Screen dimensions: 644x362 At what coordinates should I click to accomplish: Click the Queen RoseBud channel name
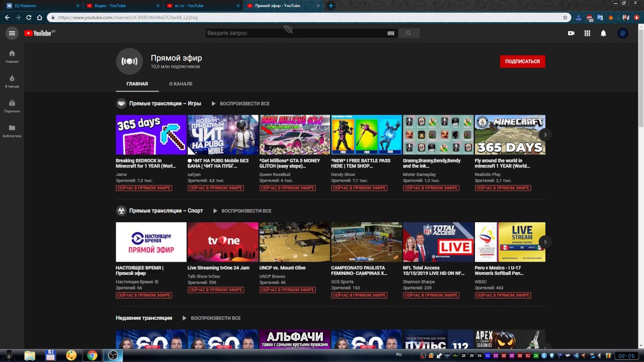pos(275,174)
